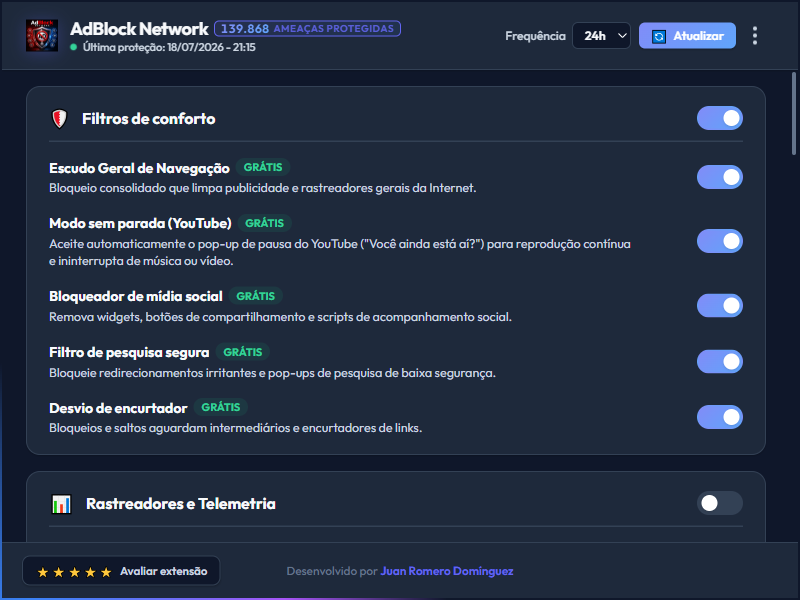Viewport: 800px width, 600px height.
Task: Click the description 'Bloqueio consolidado que limpa publicidade'
Action: 263,188
